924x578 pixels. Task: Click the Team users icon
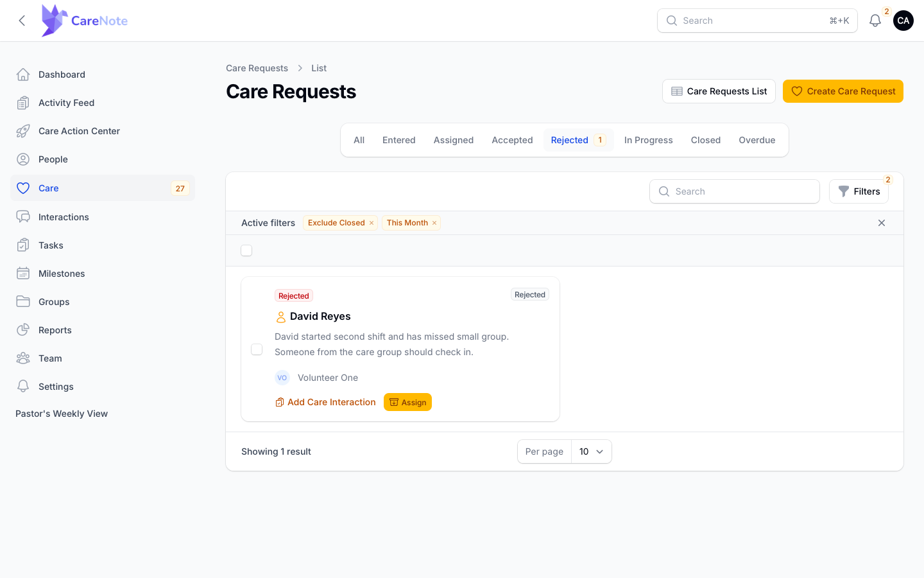click(23, 358)
